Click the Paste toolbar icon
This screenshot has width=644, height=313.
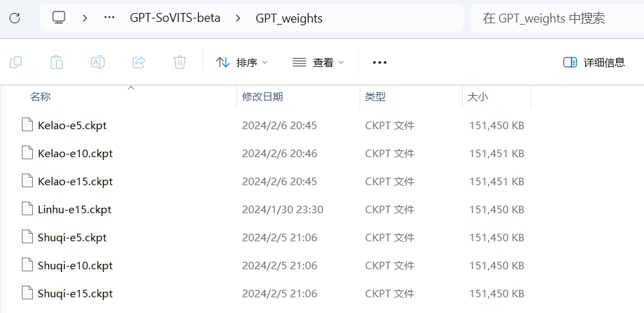tap(57, 62)
